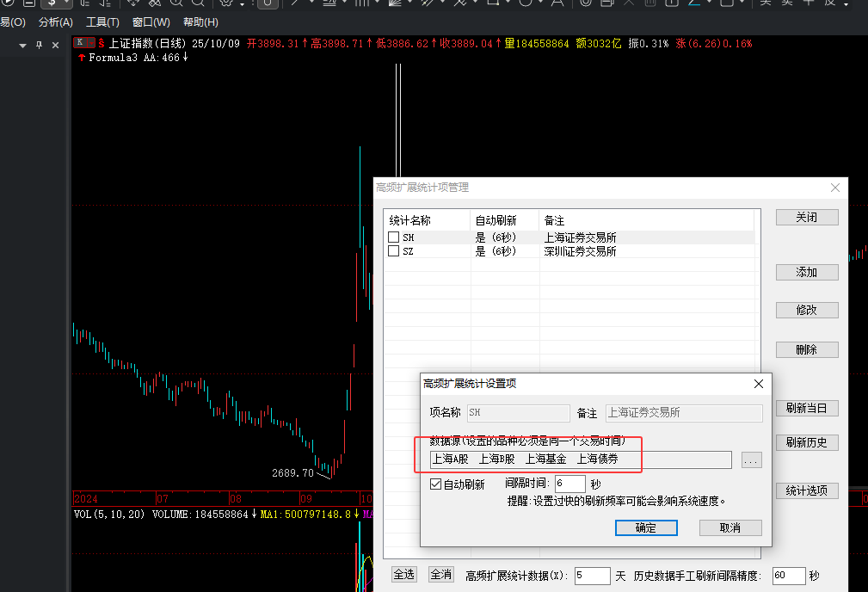
Task: Click the 收3889.04 closing price value
Action: (466, 43)
